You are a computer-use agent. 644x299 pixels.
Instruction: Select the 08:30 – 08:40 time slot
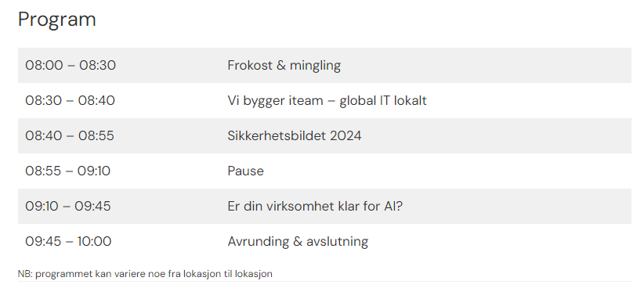71,100
